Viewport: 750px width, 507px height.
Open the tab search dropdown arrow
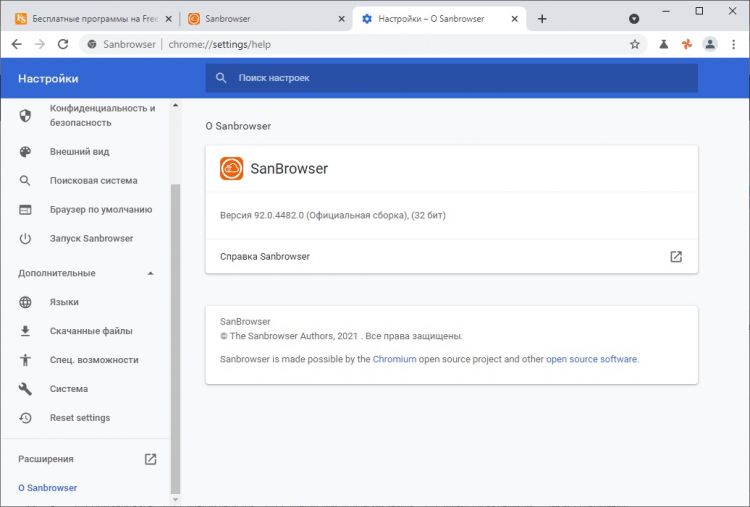[634, 19]
